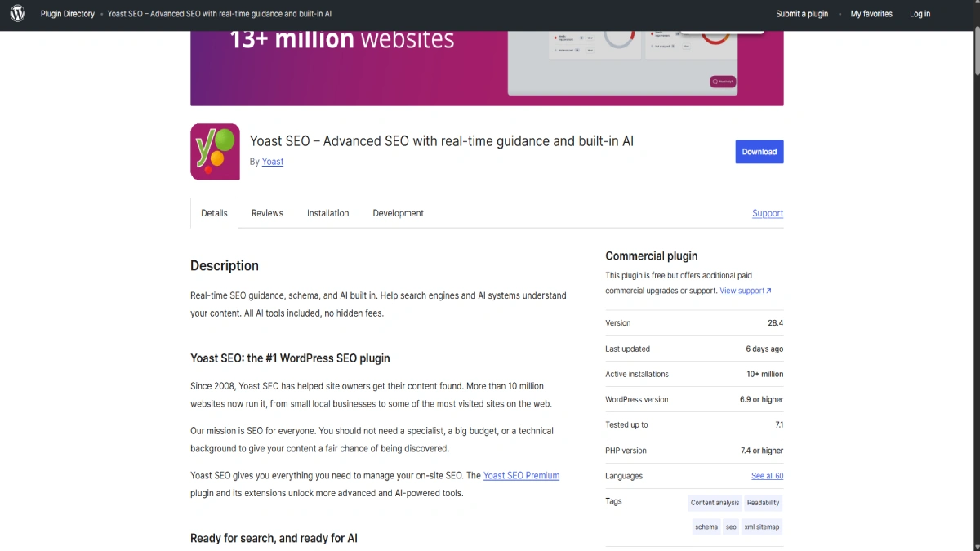Click the Description heading
The height and width of the screenshot is (551, 980).
click(225, 266)
